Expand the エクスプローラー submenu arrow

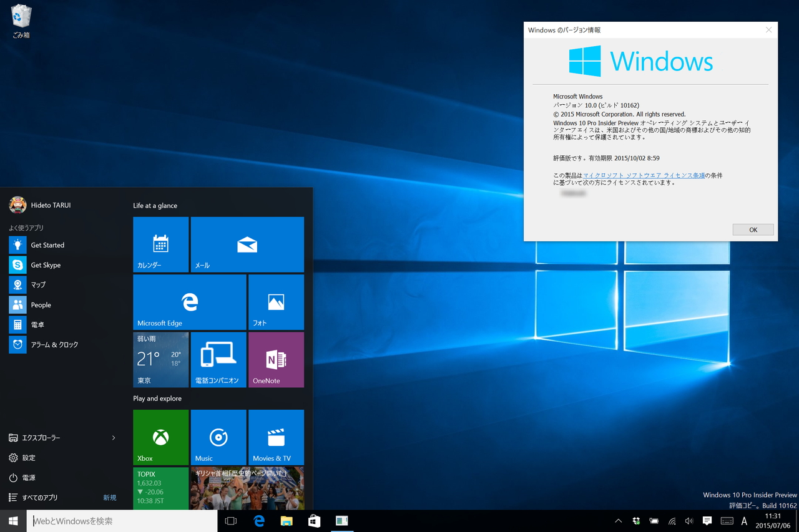114,438
